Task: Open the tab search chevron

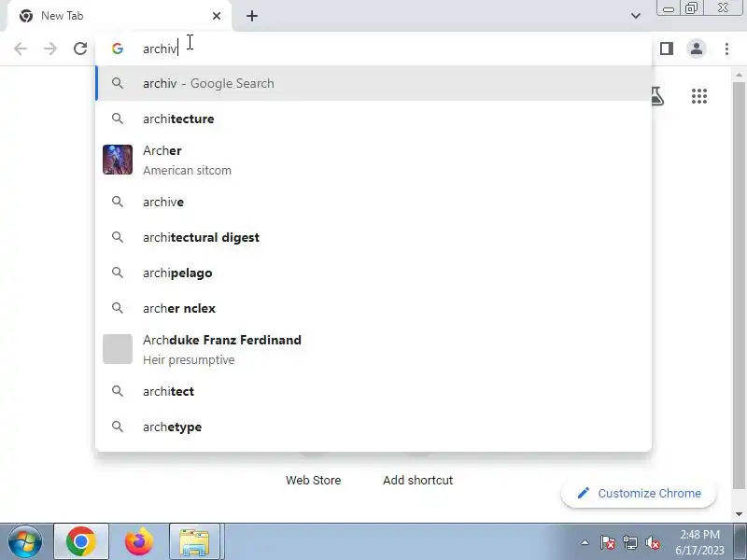Action: pos(636,16)
